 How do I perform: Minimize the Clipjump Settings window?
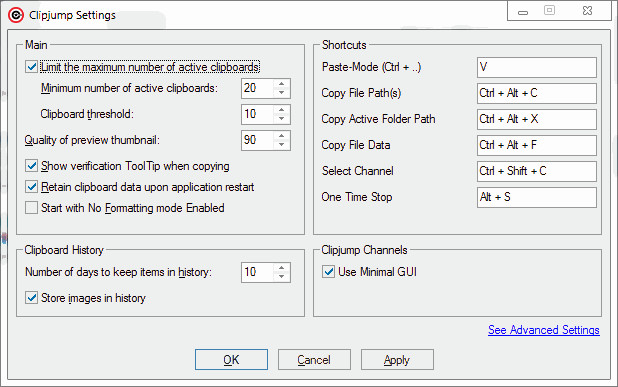click(x=523, y=11)
